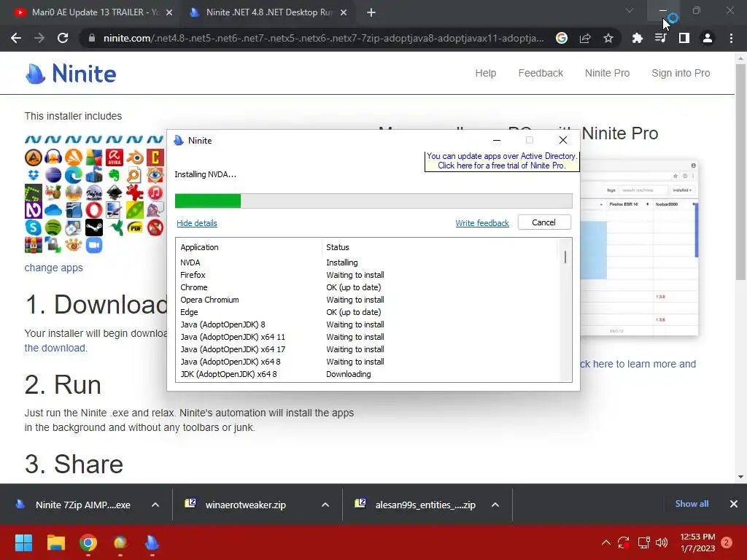This screenshot has width=747, height=560.
Task: Click the Spotify icon
Action: 53,227
